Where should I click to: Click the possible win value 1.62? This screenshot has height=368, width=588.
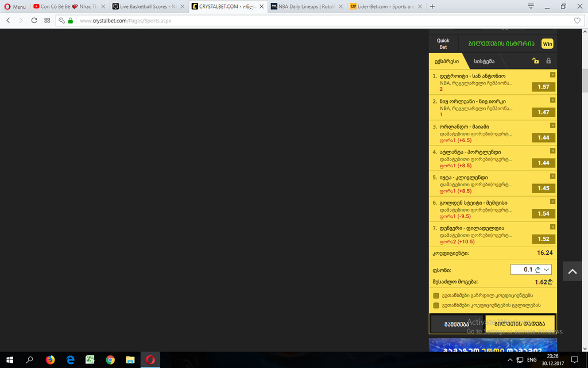tap(543, 282)
